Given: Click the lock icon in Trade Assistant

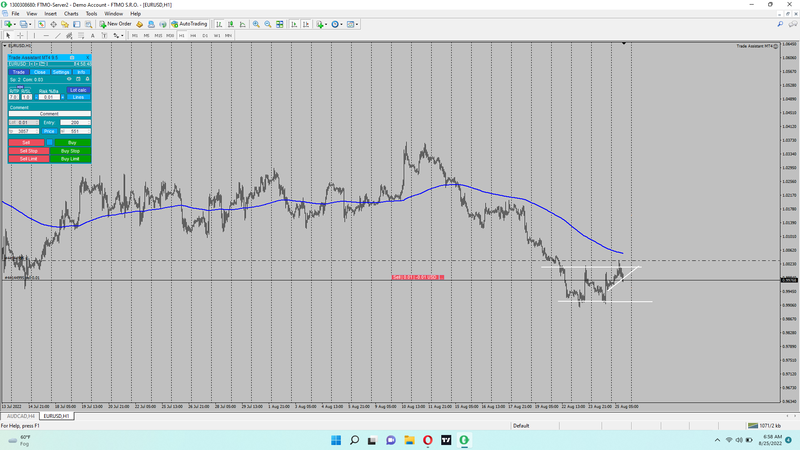Looking at the screenshot, I should (x=87, y=79).
